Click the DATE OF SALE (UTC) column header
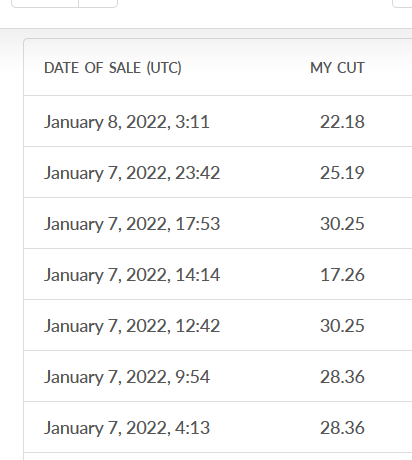The width and height of the screenshot is (412, 460). (113, 68)
